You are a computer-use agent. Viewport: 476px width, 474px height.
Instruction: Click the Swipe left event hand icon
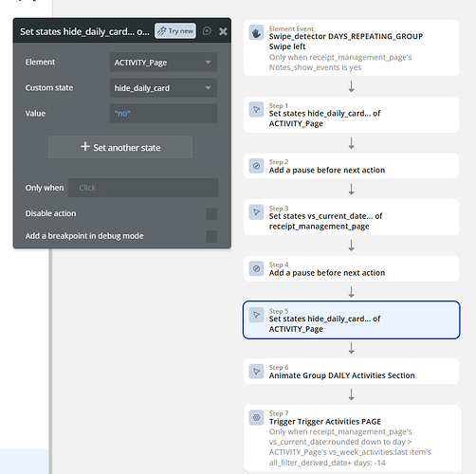(256, 33)
